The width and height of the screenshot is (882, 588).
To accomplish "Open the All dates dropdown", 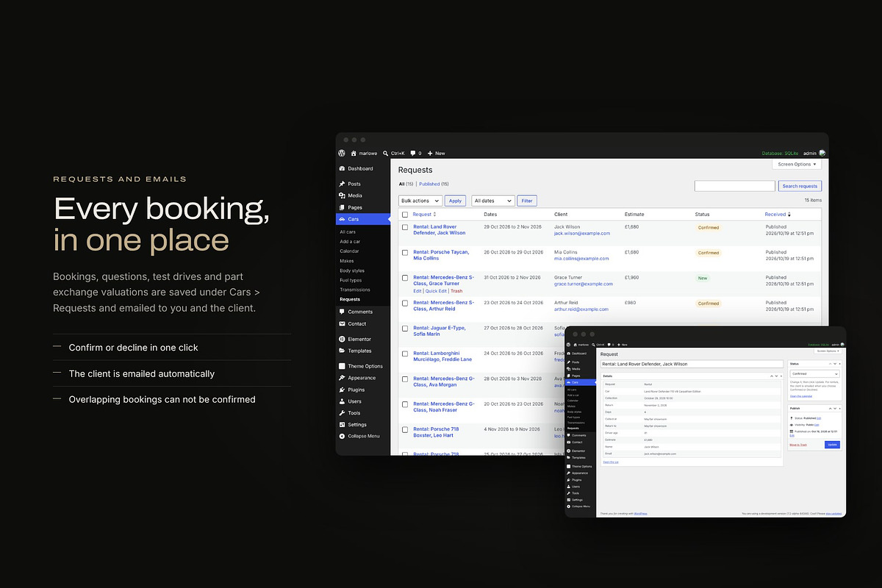I will [492, 201].
